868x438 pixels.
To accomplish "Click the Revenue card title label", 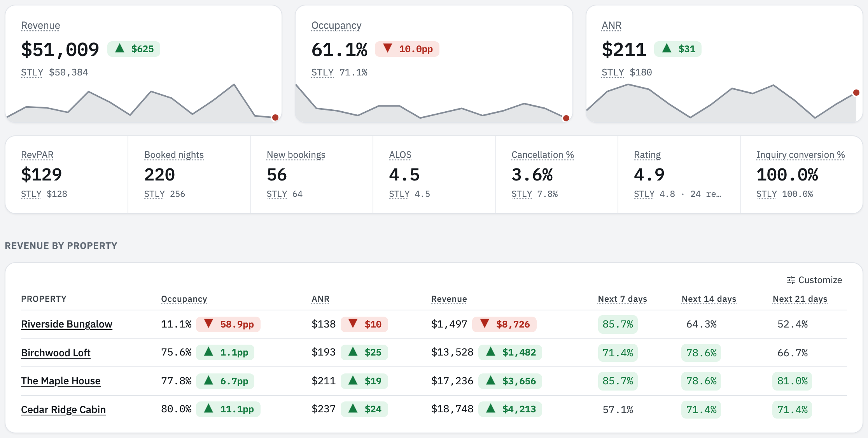I will (40, 26).
